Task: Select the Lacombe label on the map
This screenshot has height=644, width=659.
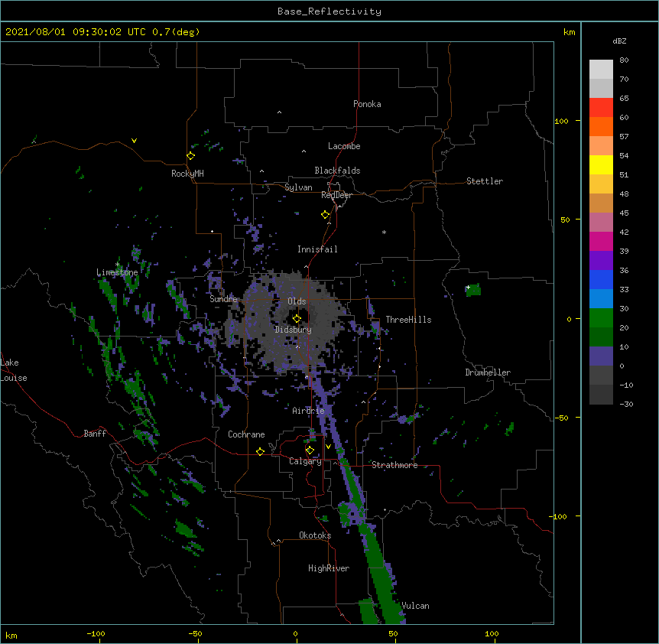Action: coord(344,146)
